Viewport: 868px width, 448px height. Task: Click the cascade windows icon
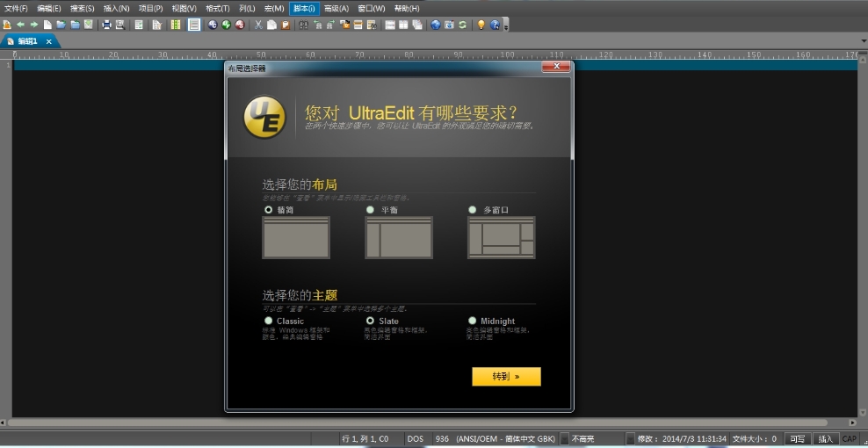416,25
